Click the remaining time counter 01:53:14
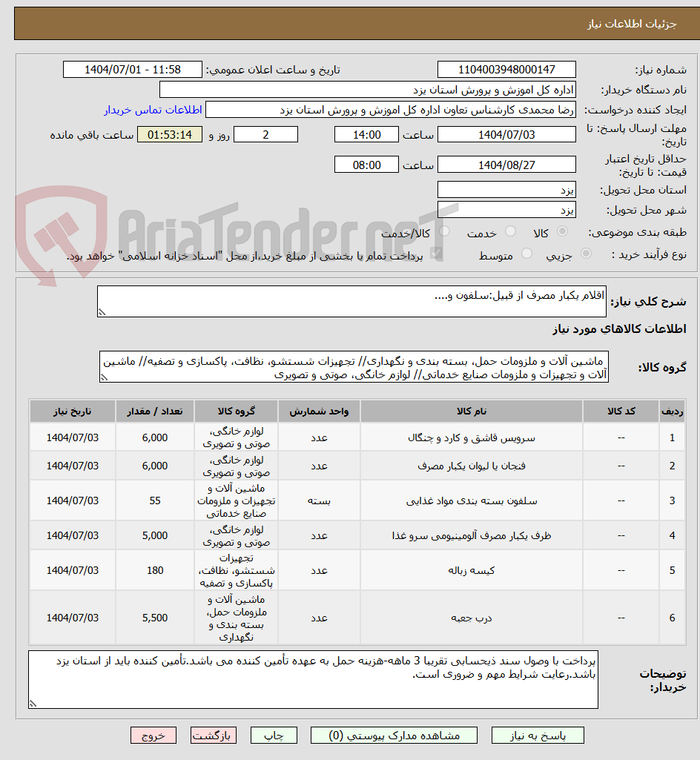The height and width of the screenshot is (760, 700). point(169,134)
